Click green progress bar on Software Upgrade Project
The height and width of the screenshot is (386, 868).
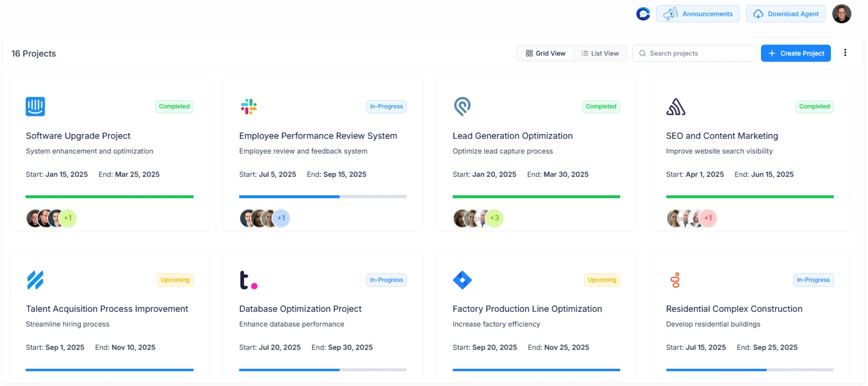(109, 197)
